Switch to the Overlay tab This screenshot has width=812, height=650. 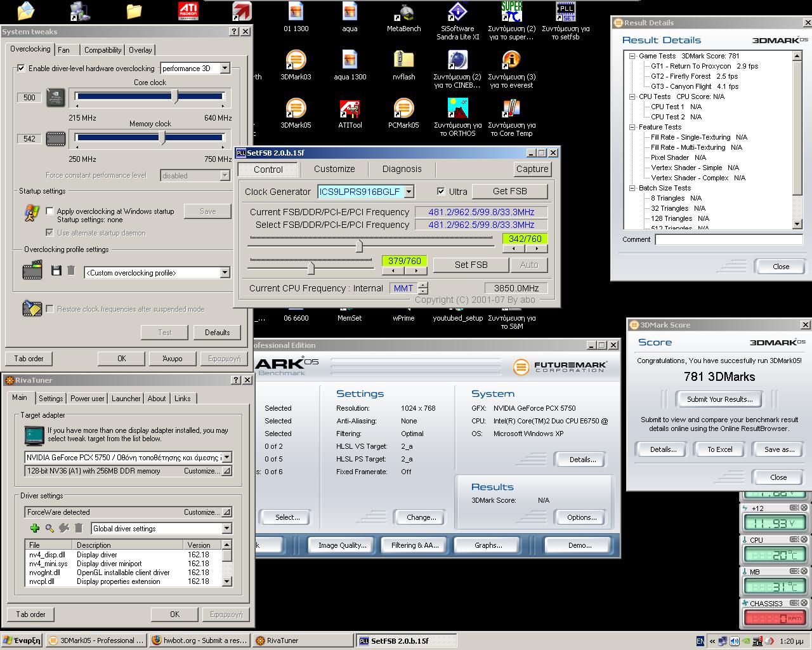[140, 50]
